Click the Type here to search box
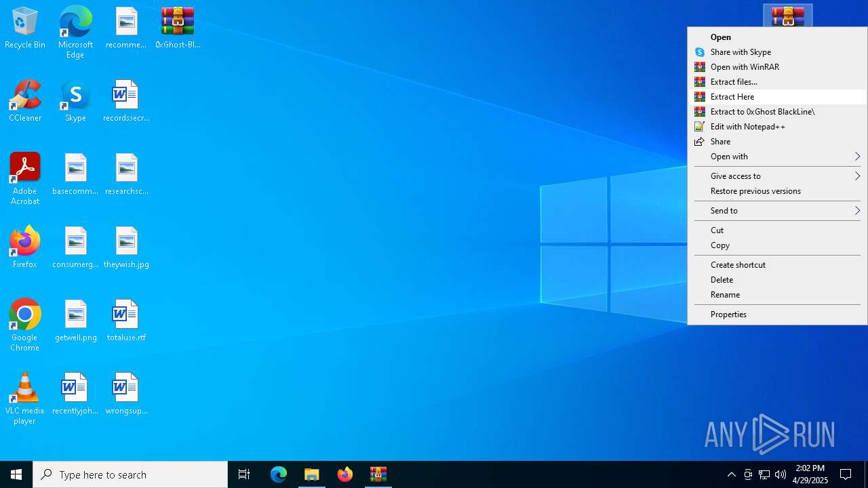Viewport: 868px width, 488px height. pyautogui.click(x=130, y=474)
